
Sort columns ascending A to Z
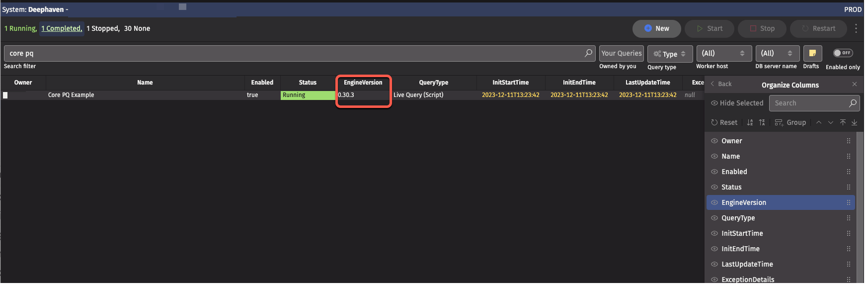coord(750,122)
